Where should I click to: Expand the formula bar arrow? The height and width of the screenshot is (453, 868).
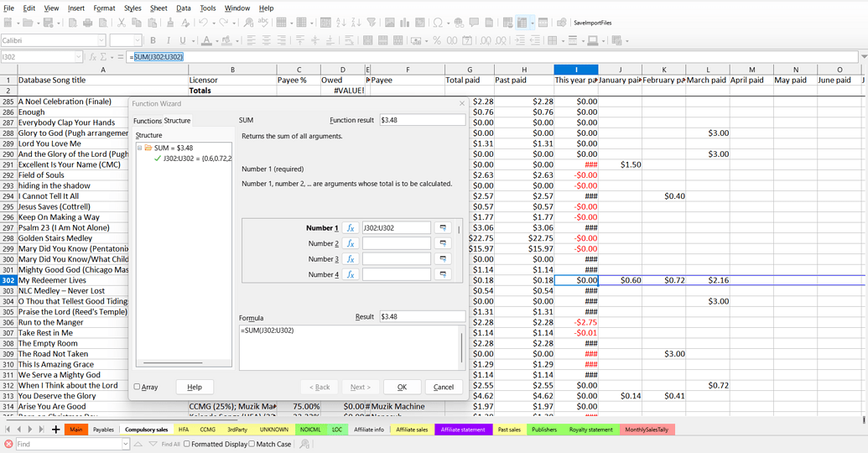click(x=864, y=56)
